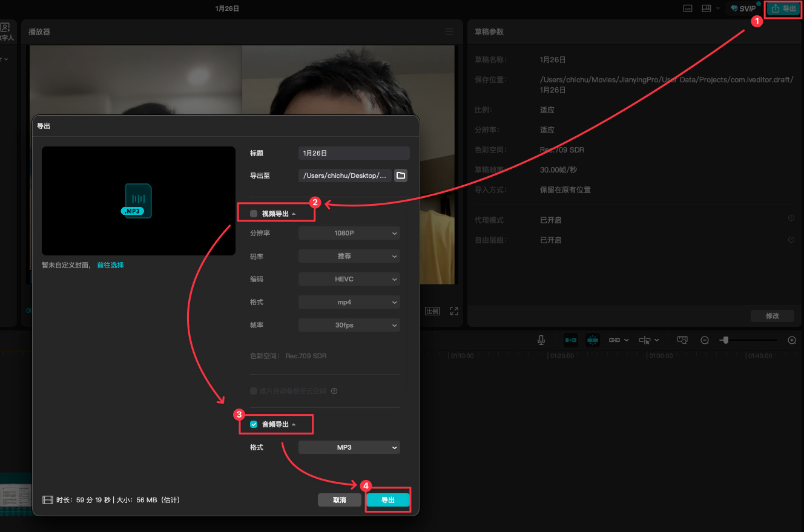Click the player fullscreen icon
Image resolution: width=804 pixels, height=532 pixels.
coord(454,311)
